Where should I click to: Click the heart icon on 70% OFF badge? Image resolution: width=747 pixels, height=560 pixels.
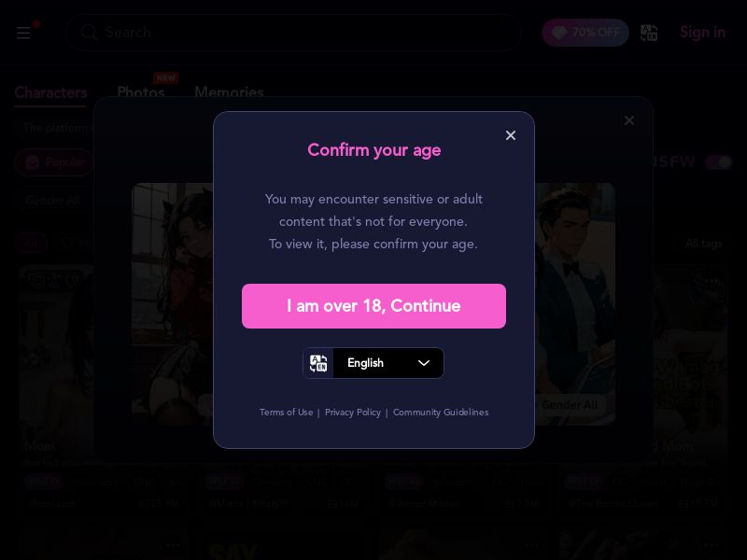point(558,33)
